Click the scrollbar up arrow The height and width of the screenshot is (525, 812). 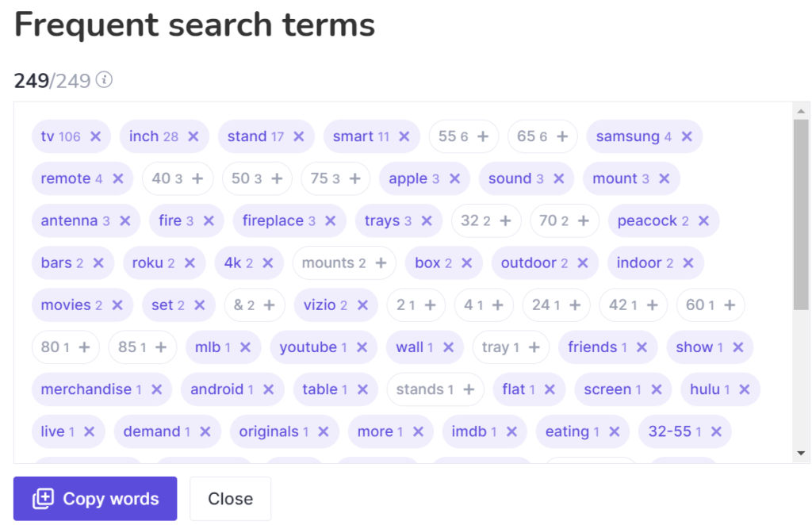pyautogui.click(x=801, y=111)
